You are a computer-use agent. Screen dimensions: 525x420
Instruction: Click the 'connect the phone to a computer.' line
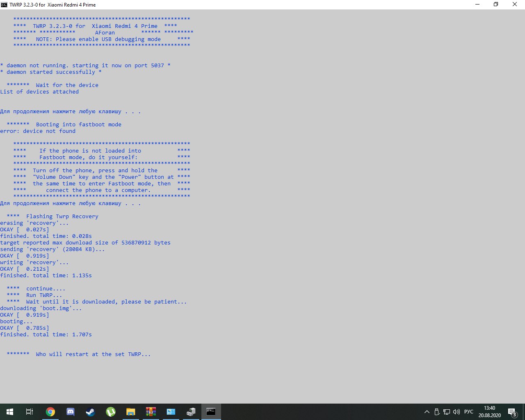[x=98, y=190]
